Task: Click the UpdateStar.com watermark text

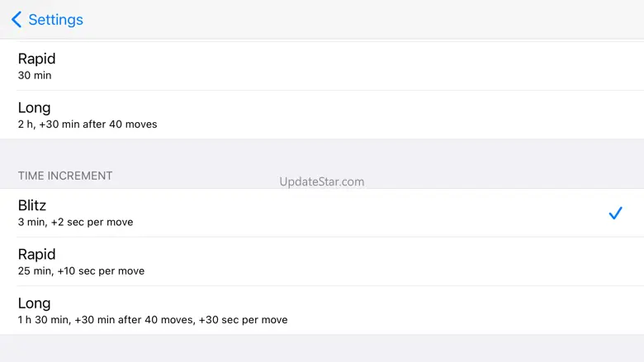Action: pos(322,181)
